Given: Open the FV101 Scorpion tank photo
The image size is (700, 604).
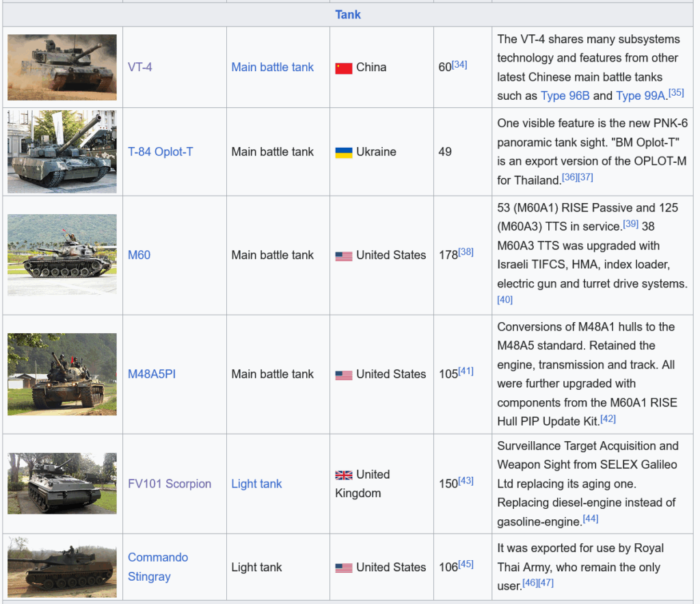Looking at the screenshot, I should [62, 484].
